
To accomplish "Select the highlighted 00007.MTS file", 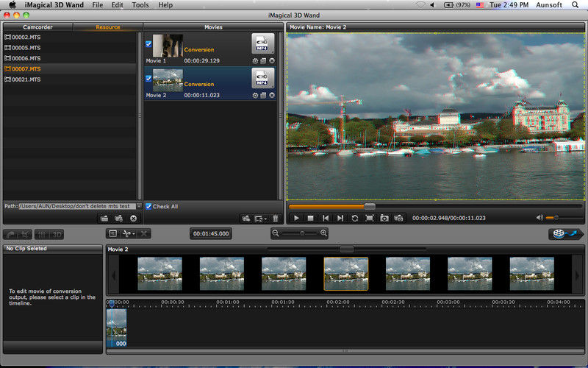I will tap(70, 68).
